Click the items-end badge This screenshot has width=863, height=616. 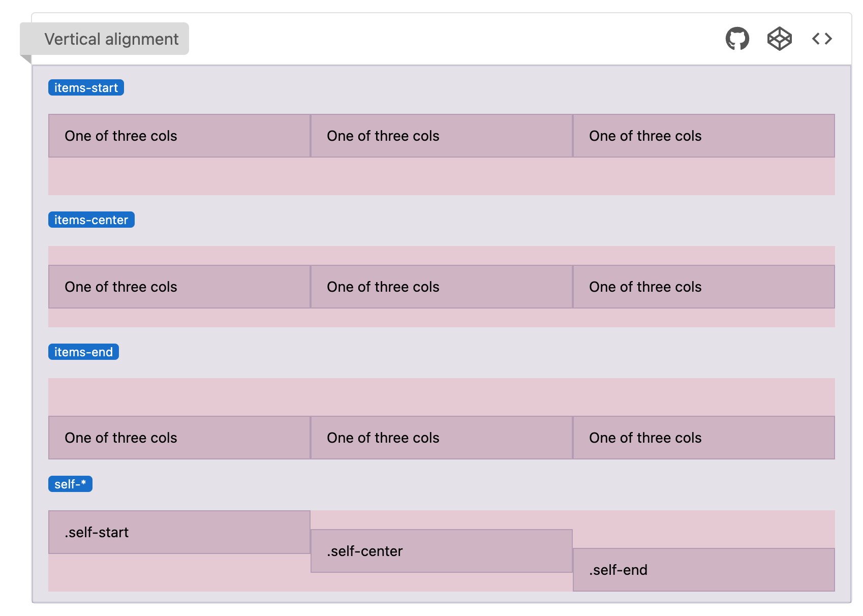click(83, 352)
